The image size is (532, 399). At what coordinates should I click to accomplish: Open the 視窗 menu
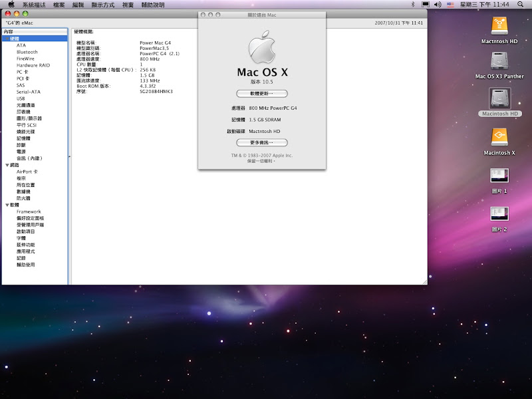tap(128, 5)
